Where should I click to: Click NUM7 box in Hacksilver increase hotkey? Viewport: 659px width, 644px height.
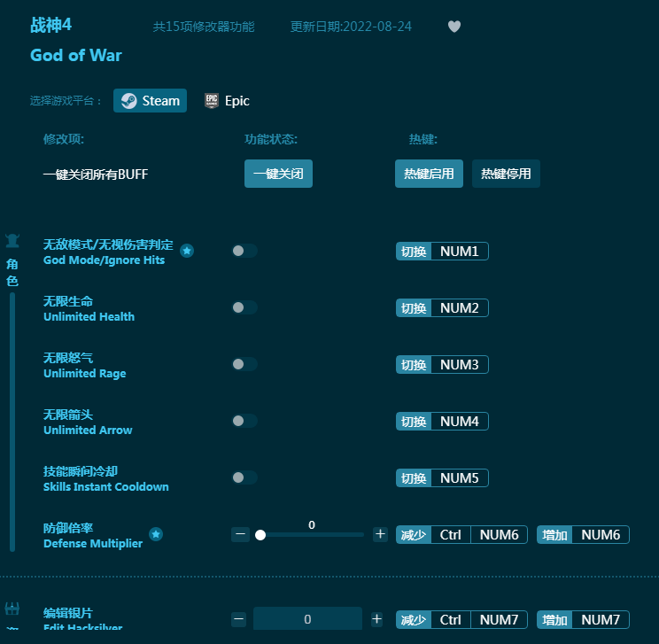click(x=601, y=619)
